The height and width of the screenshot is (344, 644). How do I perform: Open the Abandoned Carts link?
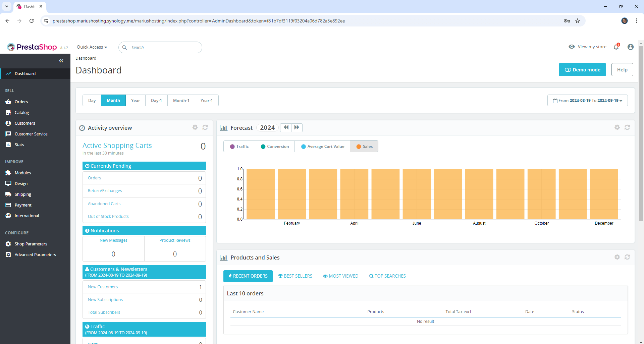(104, 204)
